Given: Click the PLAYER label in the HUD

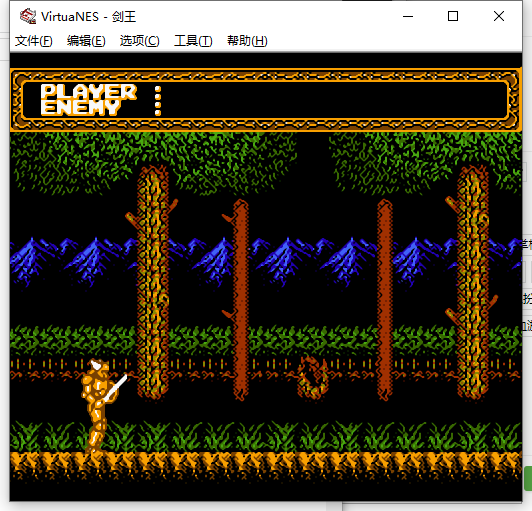Looking at the screenshot, I should (88, 92).
